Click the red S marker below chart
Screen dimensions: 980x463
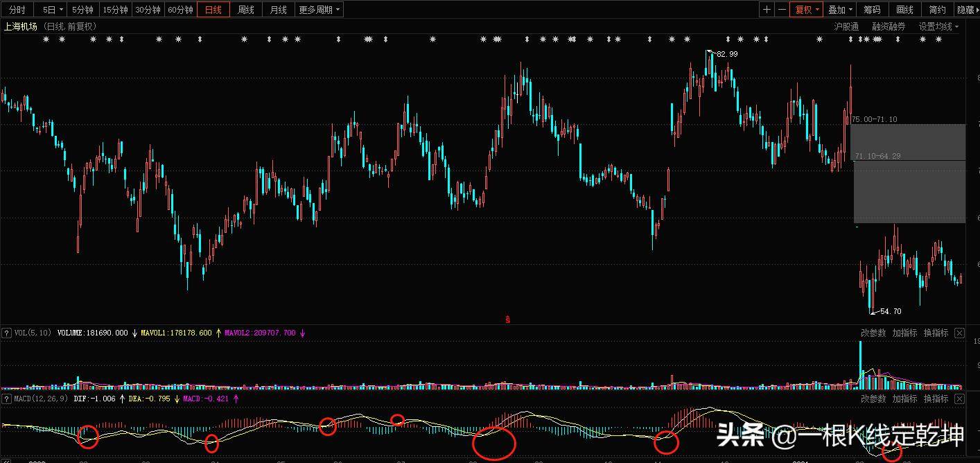pos(508,320)
